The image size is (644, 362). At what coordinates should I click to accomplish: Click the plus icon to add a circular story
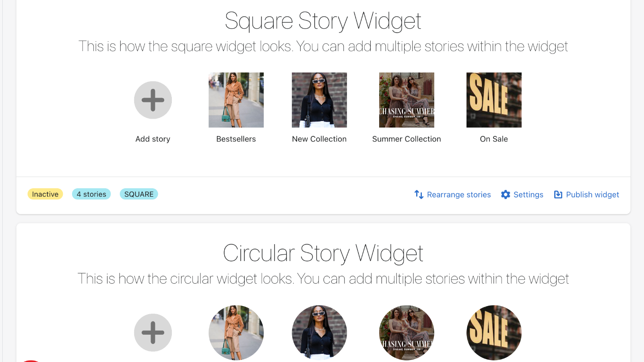click(x=153, y=333)
